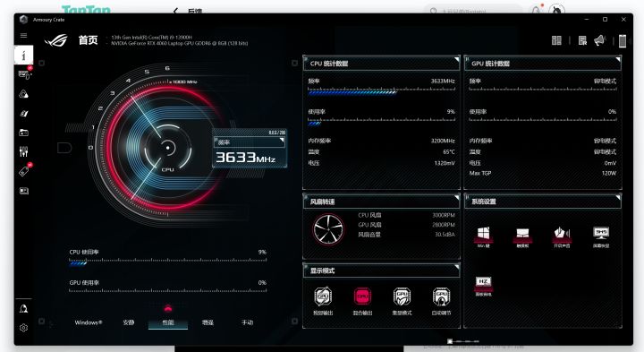
Task: Click the integrated GPU eco mode button
Action: pyautogui.click(x=402, y=301)
